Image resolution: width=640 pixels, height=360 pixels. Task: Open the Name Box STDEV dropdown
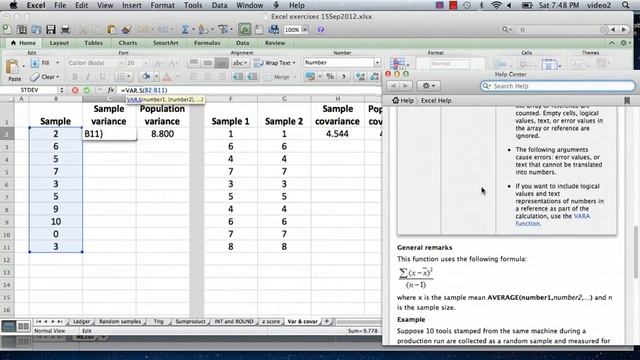click(62, 90)
